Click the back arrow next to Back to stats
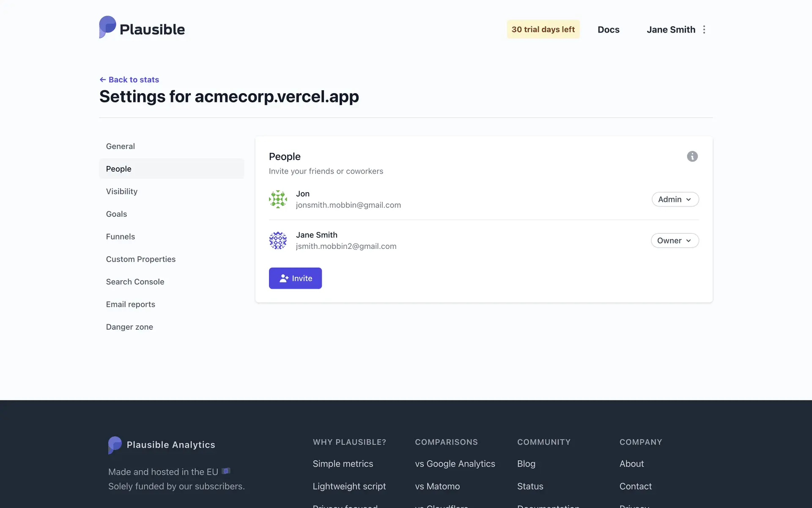The width and height of the screenshot is (812, 508). click(103, 80)
